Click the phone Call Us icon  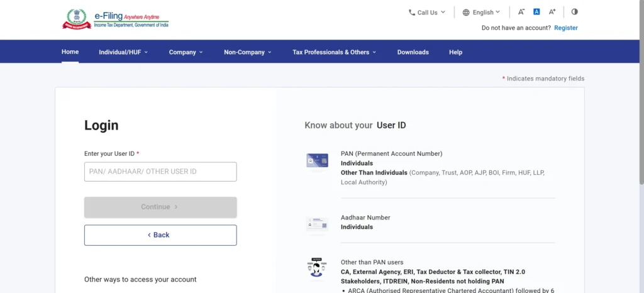412,13
